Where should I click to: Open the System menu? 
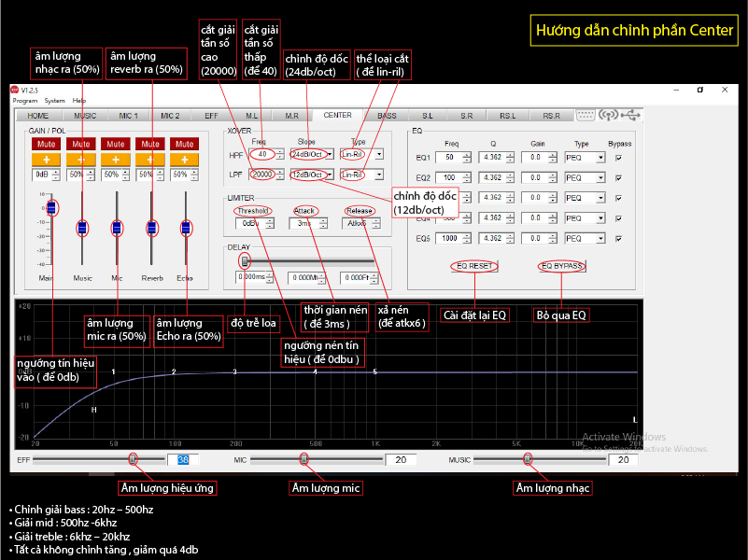point(54,101)
